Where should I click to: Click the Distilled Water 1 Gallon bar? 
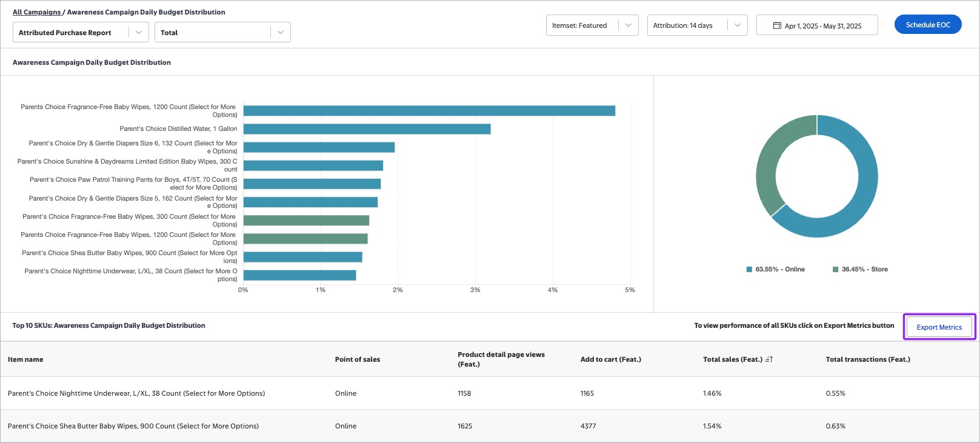coord(367,129)
